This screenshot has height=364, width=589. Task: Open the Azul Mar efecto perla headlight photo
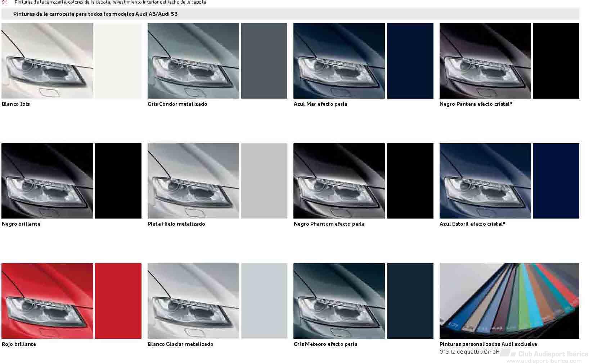tap(339, 61)
